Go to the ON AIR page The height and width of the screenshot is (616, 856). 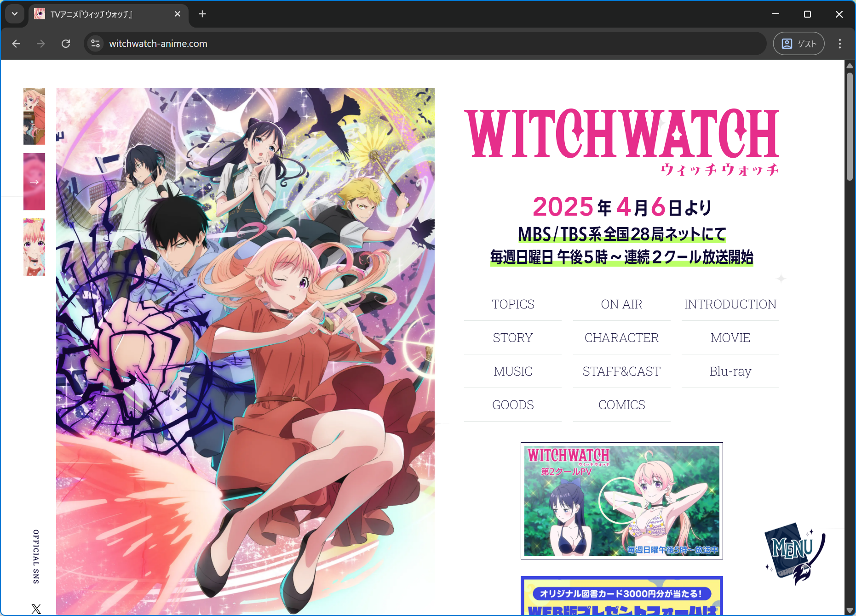(621, 304)
